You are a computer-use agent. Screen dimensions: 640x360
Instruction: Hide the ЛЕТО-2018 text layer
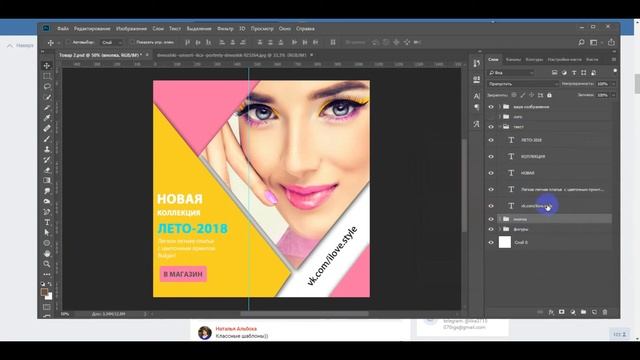pyautogui.click(x=491, y=140)
